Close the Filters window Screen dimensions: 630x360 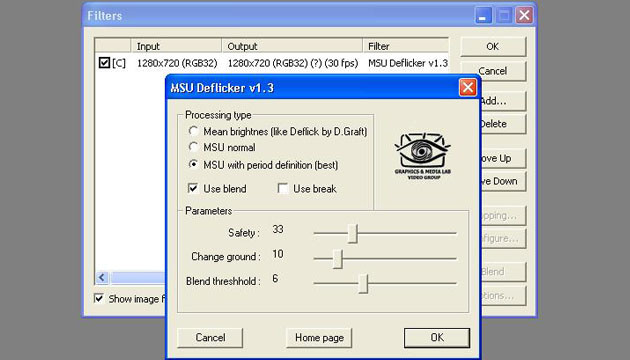pos(524,16)
